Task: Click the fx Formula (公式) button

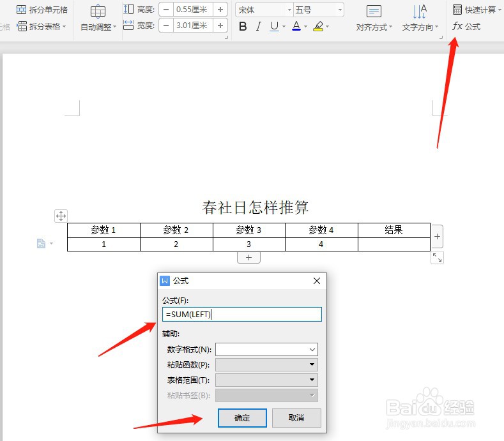Action: pos(466,26)
